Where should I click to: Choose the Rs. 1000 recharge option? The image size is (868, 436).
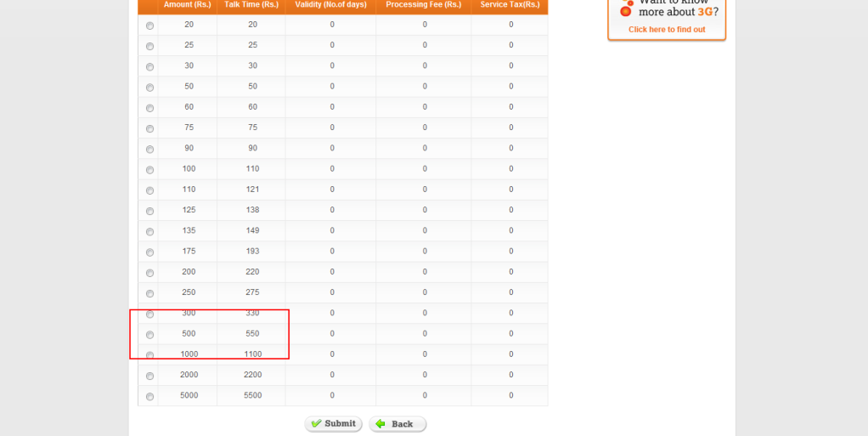pyautogui.click(x=150, y=355)
